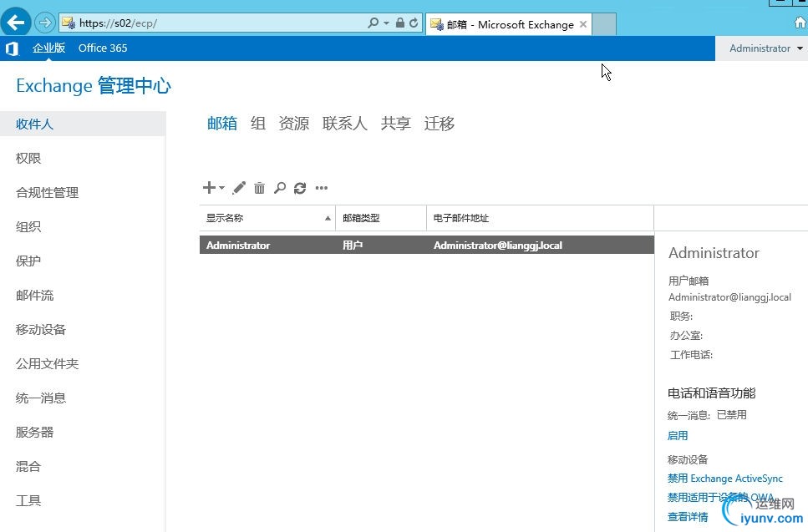Viewport: 808px width, 532px height.
Task: Go back with the browser back arrow
Action: (x=16, y=23)
